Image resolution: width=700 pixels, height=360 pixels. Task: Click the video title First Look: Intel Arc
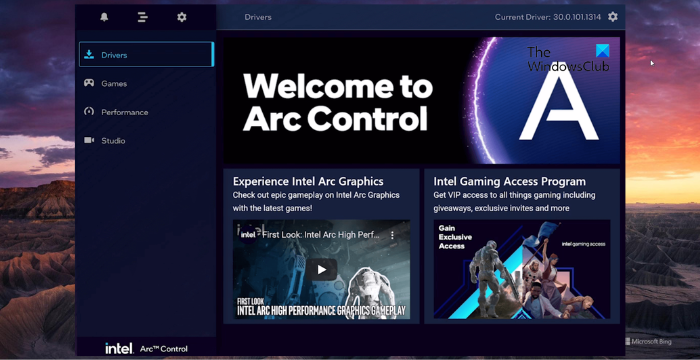click(x=321, y=235)
